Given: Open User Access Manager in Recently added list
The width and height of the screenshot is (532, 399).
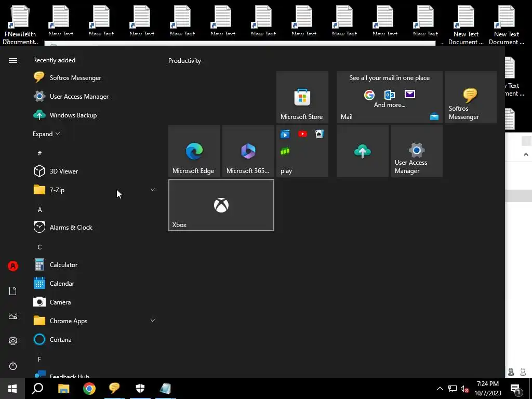Looking at the screenshot, I should pyautogui.click(x=95, y=96).
